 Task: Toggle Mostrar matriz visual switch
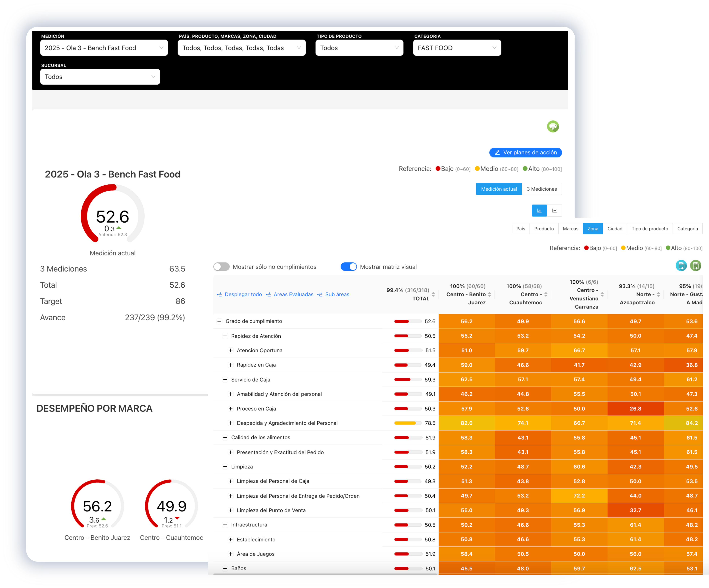(349, 267)
